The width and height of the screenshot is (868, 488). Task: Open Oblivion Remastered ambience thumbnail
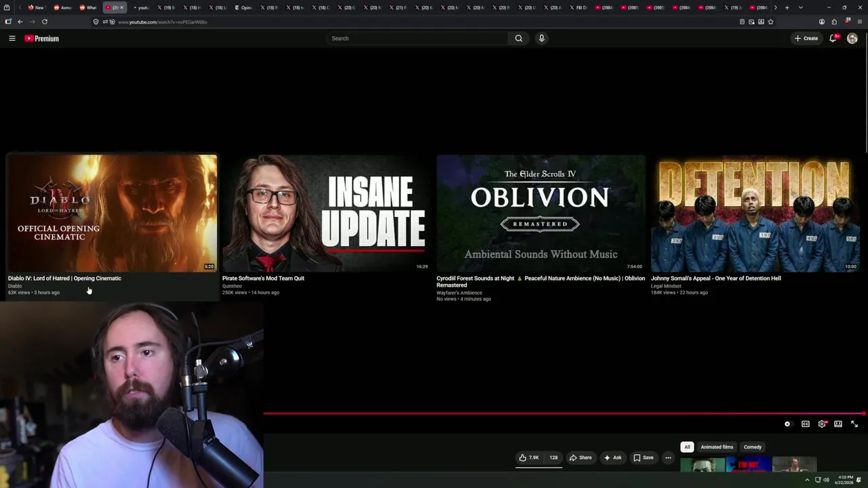[540, 213]
